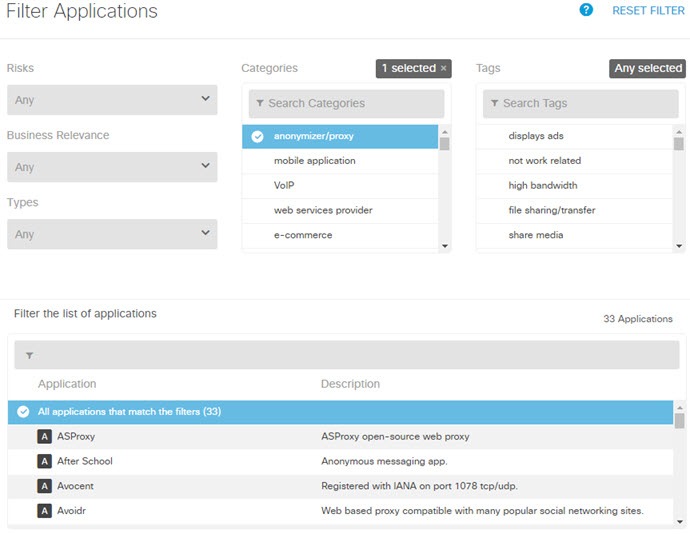Expand the Business Relevance dropdown
690x534 pixels.
tap(112, 167)
